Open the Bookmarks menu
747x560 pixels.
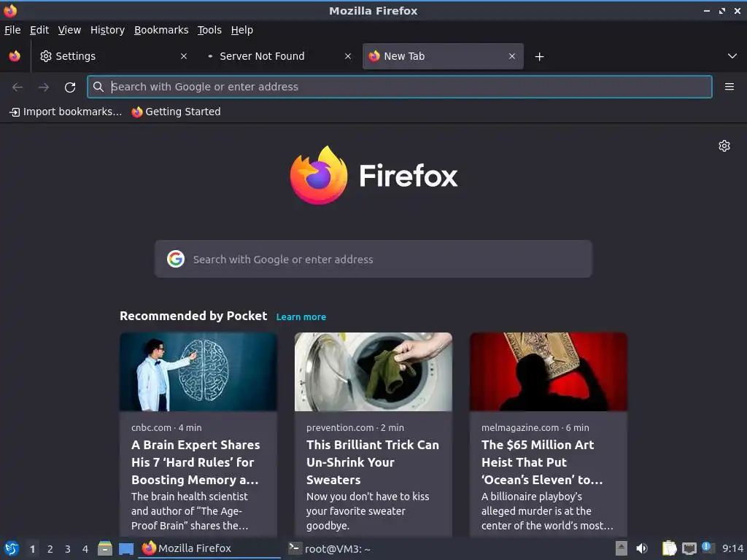[161, 30]
